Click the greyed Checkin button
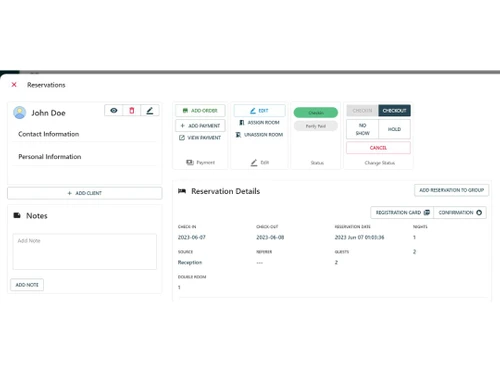Screen dimensions: 500x375 click(x=362, y=110)
